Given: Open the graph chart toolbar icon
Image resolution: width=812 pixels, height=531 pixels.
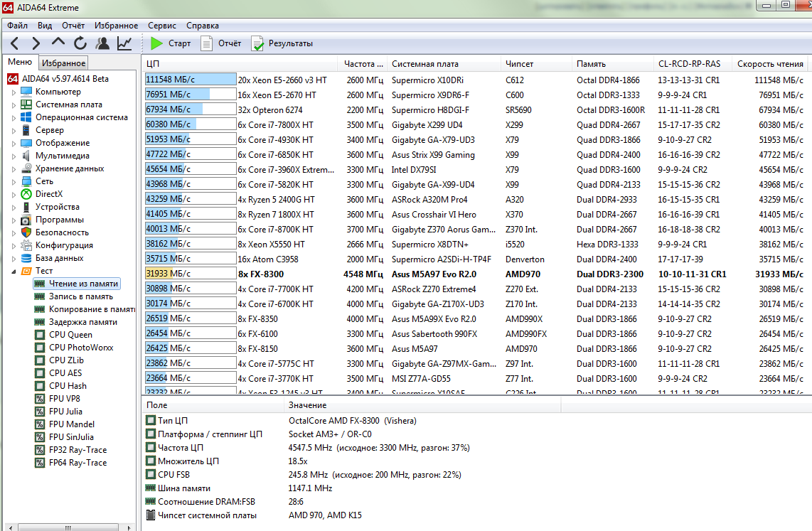Looking at the screenshot, I should [124, 43].
